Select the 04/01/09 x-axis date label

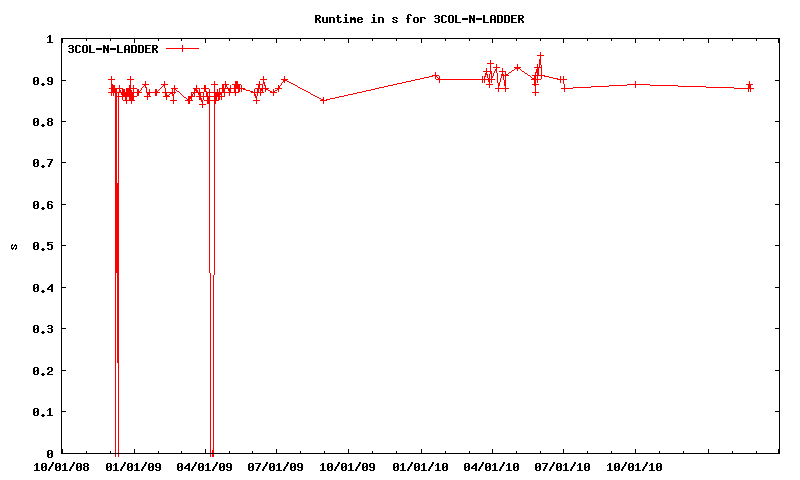tap(205, 466)
